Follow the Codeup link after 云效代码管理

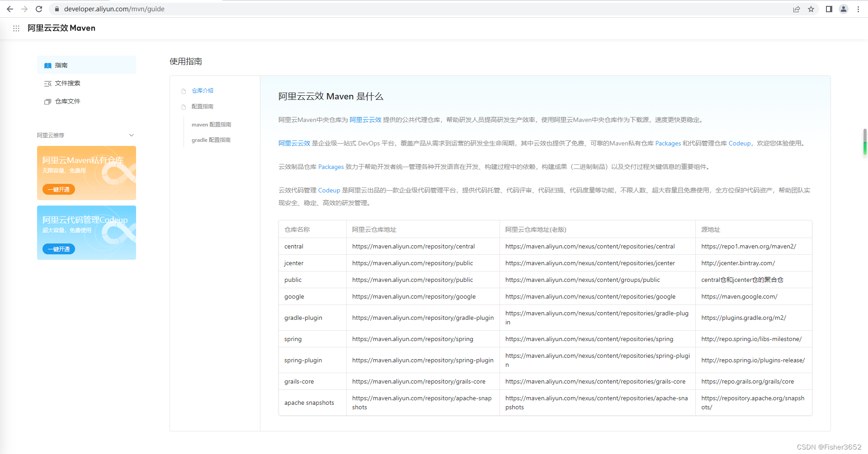(x=329, y=190)
